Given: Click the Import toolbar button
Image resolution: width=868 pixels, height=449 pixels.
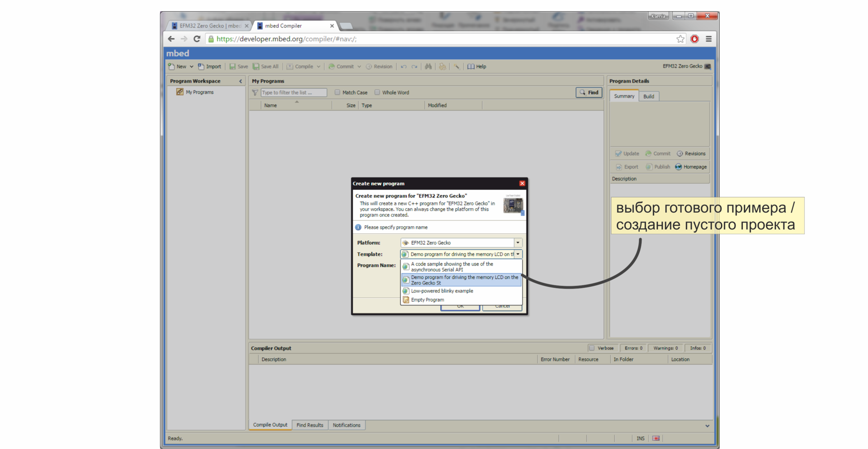Looking at the screenshot, I should (x=209, y=66).
